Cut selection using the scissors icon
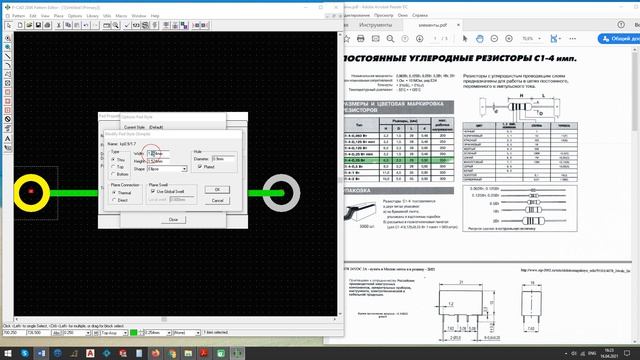The height and width of the screenshot is (360, 640). 59,25
